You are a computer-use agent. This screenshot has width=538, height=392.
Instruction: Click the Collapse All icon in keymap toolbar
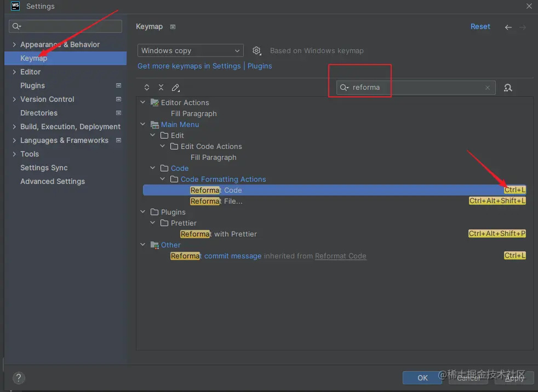coord(161,88)
